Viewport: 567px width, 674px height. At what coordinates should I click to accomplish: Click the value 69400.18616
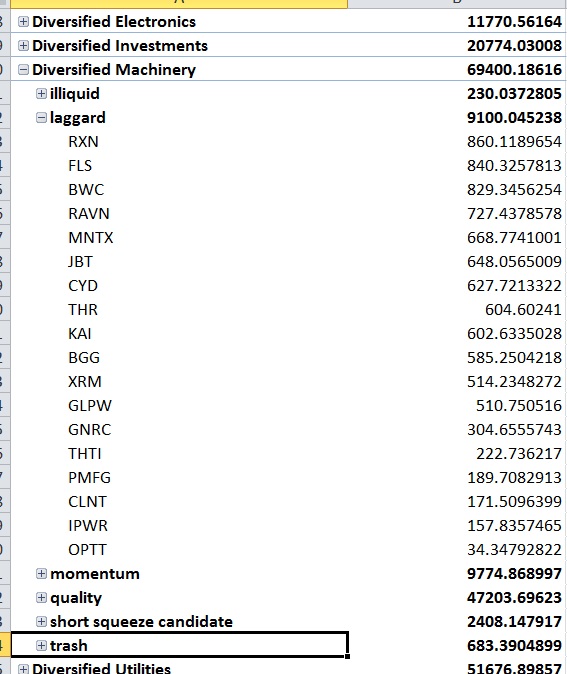coord(514,70)
